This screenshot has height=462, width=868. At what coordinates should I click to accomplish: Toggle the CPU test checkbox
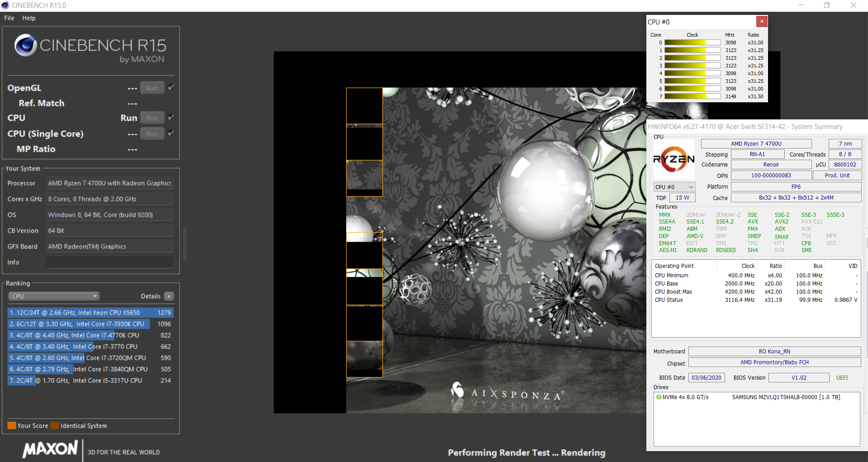[171, 117]
